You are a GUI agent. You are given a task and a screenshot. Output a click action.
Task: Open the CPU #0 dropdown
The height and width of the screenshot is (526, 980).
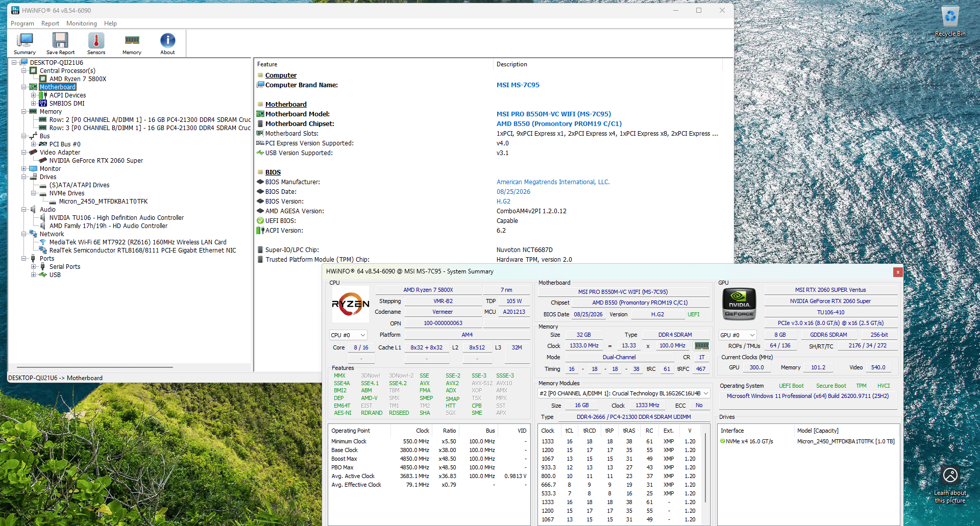click(349, 335)
